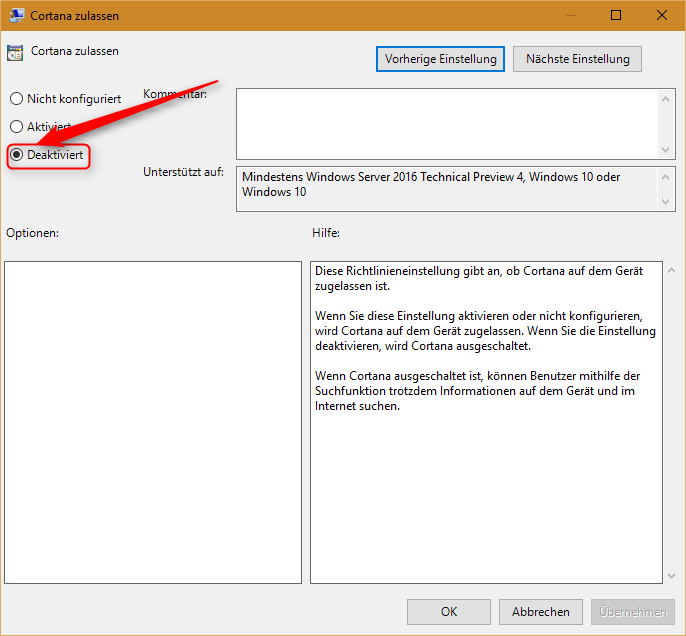Click the Optionen empty list box
Image resolution: width=686 pixels, height=636 pixels.
pyautogui.click(x=153, y=422)
